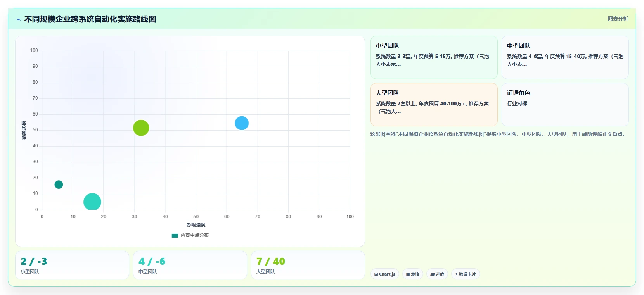Select the lime green bubble in chart

point(141,128)
